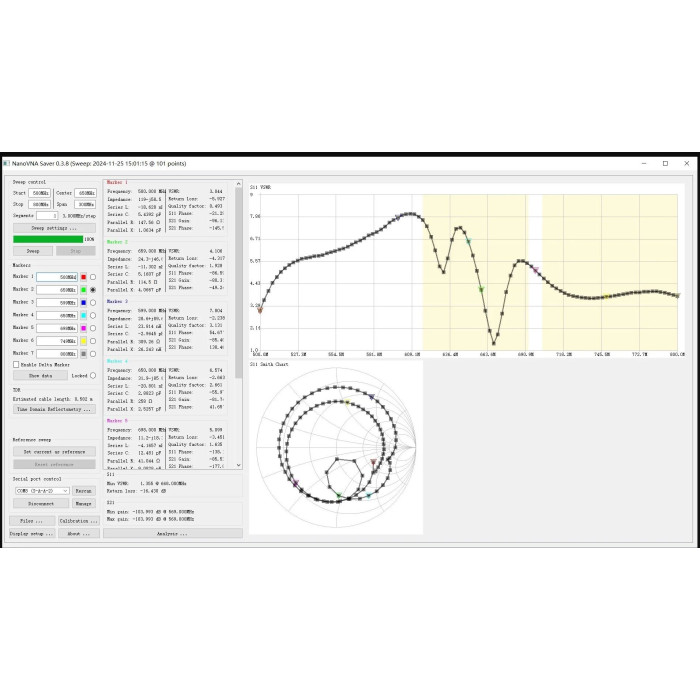Click the Rescan button
Image resolution: width=700 pixels, height=700 pixels.
point(83,491)
